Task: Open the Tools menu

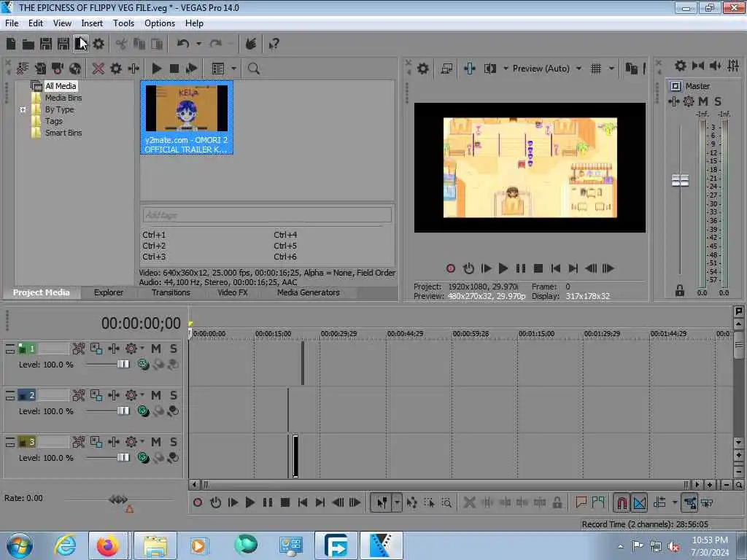Action: pos(123,23)
